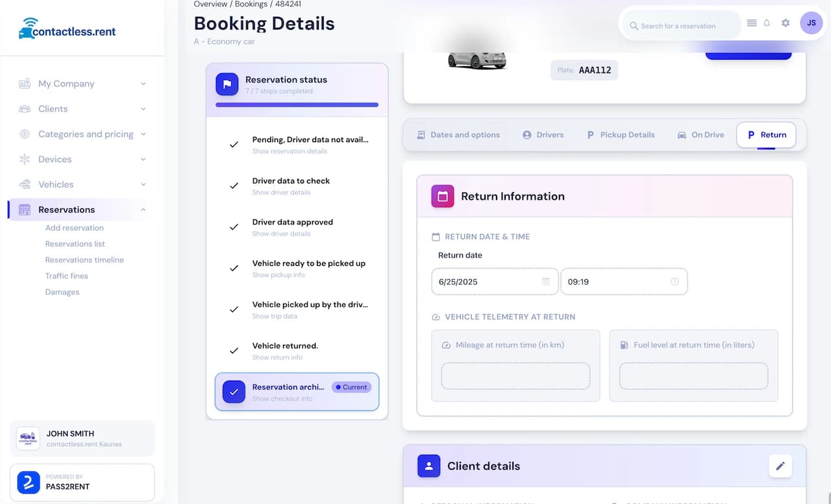Click the Mileage at return time input
This screenshot has width=831, height=504.
pos(515,376)
